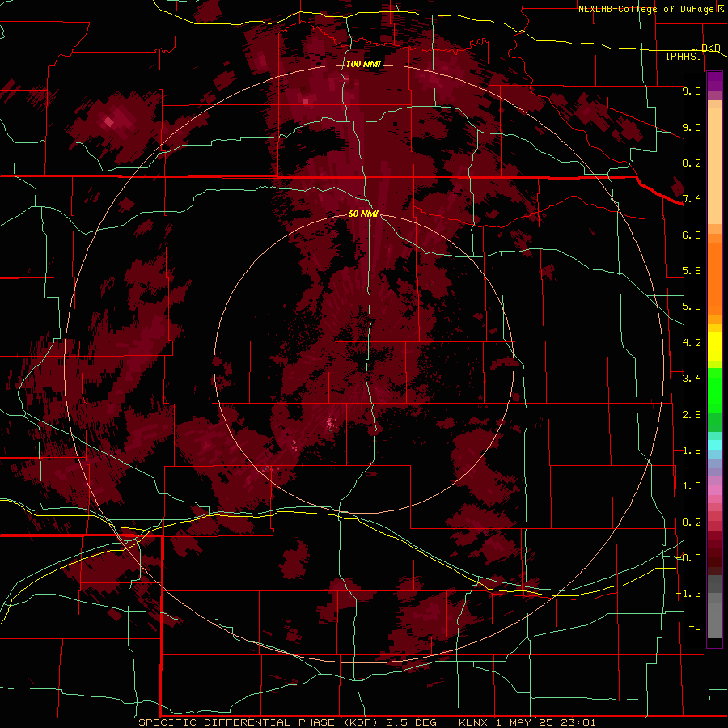Select the 6.6 value on the color scale
The width and height of the screenshot is (728, 728).
[x=692, y=235]
